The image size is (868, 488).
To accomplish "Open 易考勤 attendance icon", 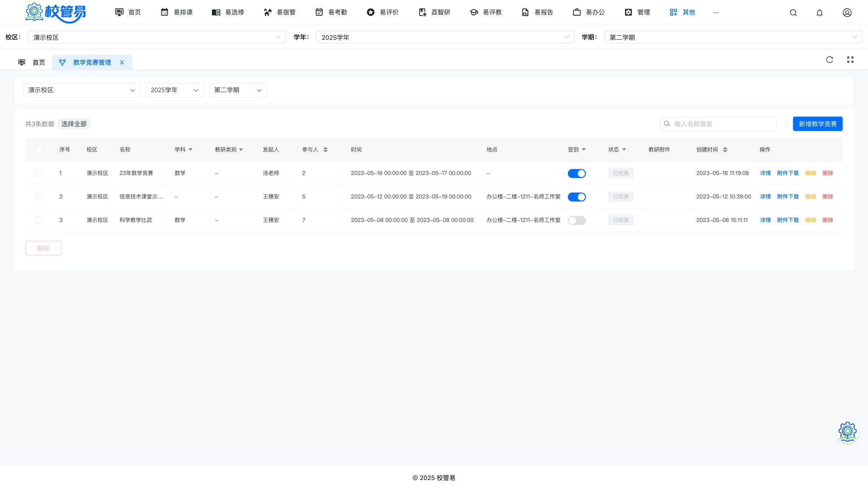I will (319, 12).
